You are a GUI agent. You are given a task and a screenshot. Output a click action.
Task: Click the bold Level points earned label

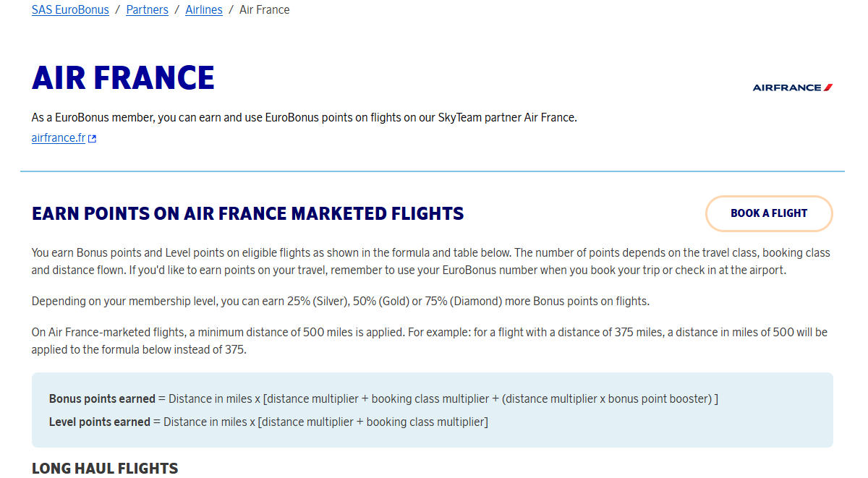pos(99,422)
